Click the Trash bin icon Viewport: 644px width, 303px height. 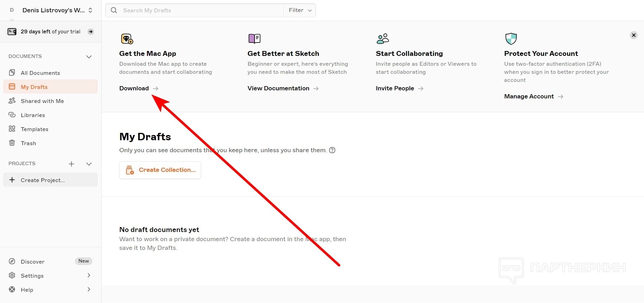pos(12,143)
